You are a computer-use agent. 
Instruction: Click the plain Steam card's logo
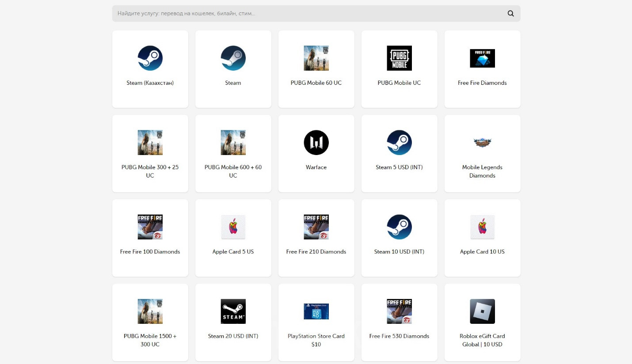233,58
